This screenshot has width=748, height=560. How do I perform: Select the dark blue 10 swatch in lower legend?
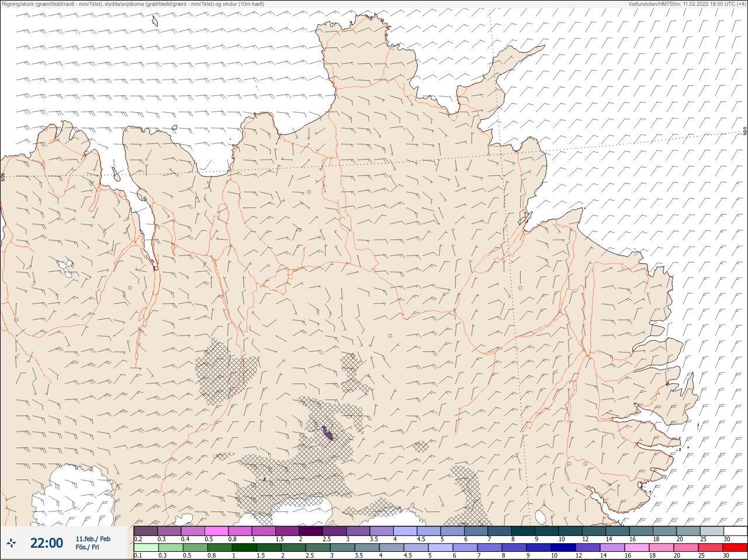[x=563, y=548]
